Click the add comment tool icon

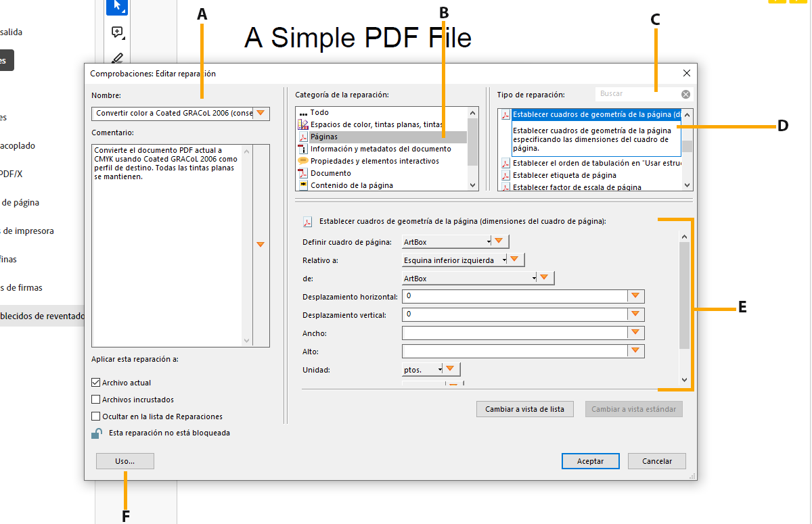117,32
